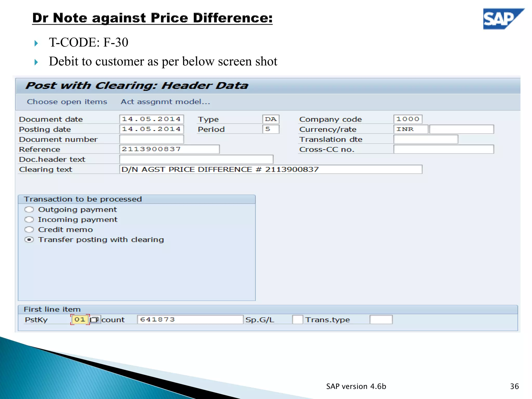Click the Type field showing DA
532x399 pixels.
click(x=271, y=119)
